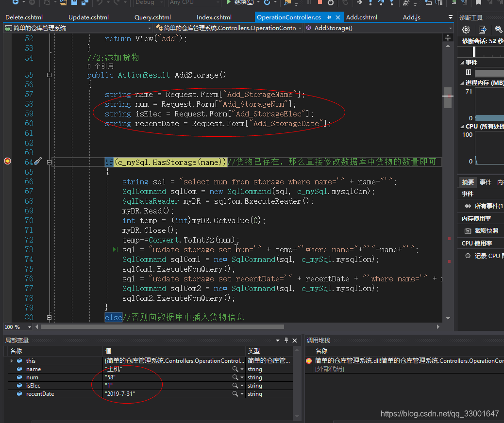Screen dimensions: 504x423
Task: Open the diagnostics 摘要 summary tab
Action: [468, 182]
